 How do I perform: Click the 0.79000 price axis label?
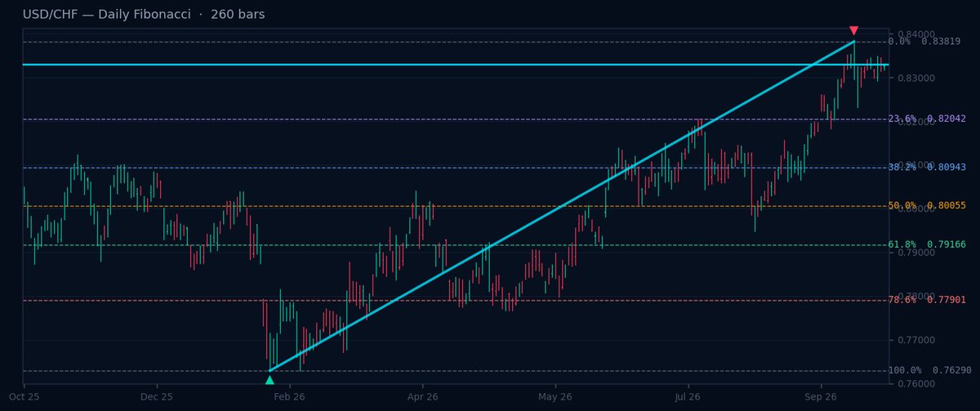point(915,252)
